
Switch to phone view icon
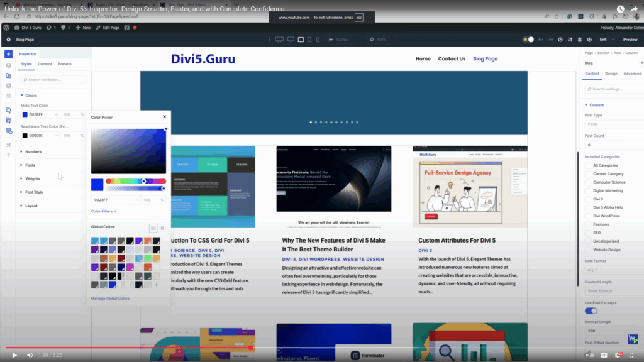pos(318,40)
